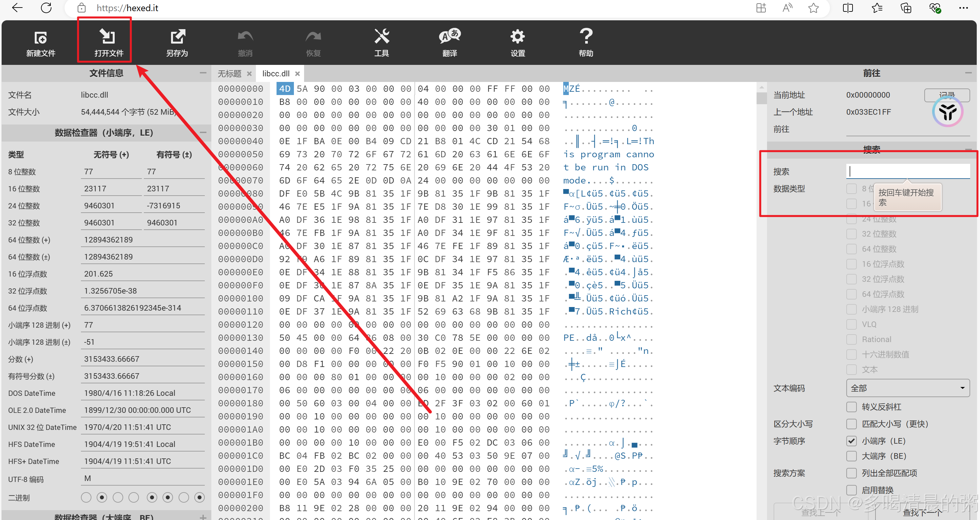This screenshot has height=520, width=980.
Task: Click the 查找下一个 button
Action: click(x=922, y=512)
